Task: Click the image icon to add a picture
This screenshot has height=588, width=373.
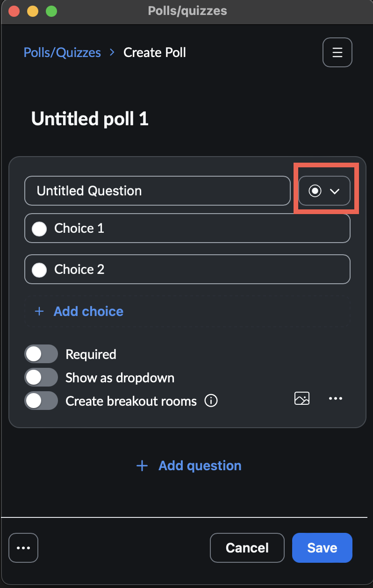Action: click(301, 398)
